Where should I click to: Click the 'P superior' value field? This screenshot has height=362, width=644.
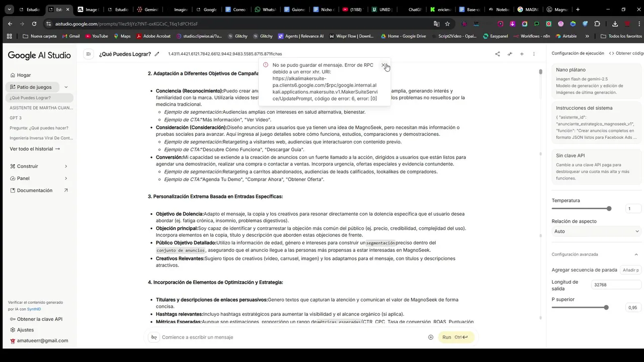click(x=633, y=308)
